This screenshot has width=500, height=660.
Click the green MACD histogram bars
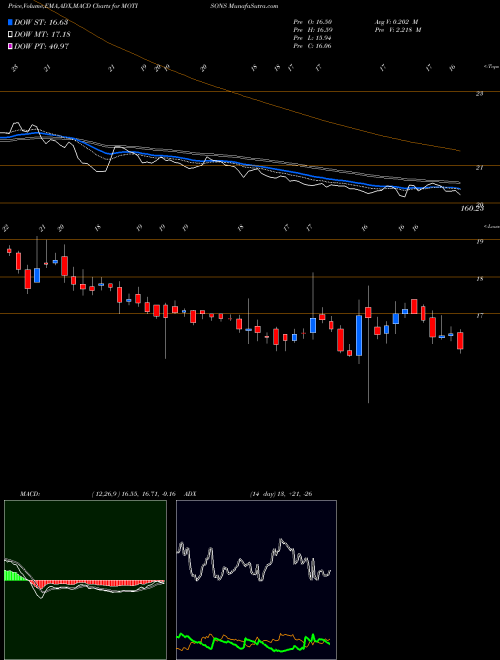click(x=15, y=575)
